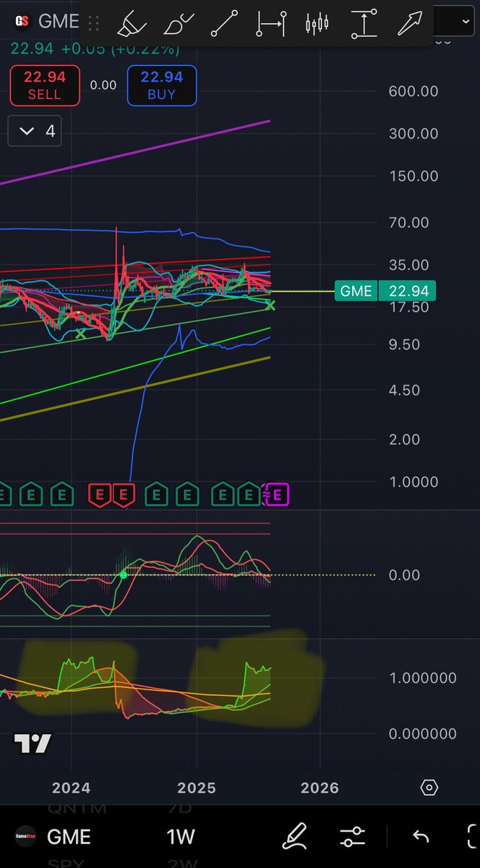Open chart settings hexagon icon
The height and width of the screenshot is (868, 480).
click(429, 788)
